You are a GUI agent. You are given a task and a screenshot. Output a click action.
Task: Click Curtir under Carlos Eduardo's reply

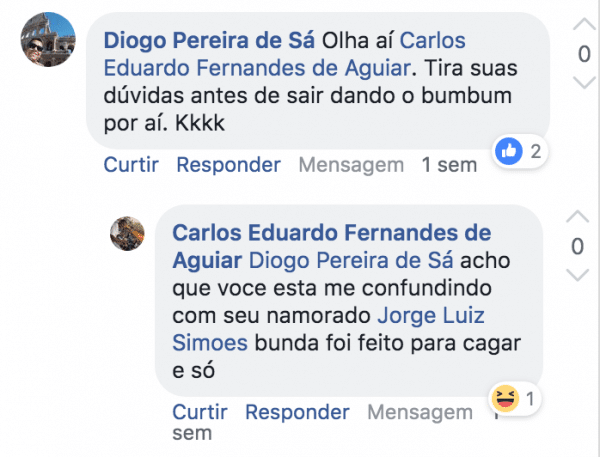[200, 412]
